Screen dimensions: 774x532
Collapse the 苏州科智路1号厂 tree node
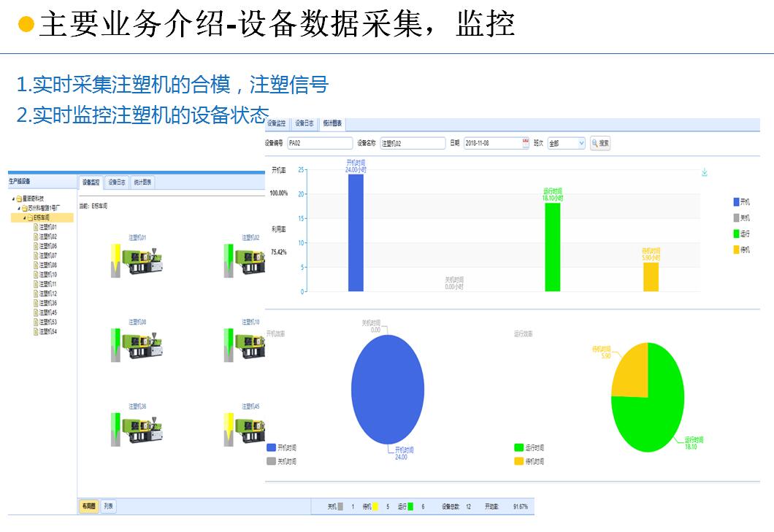point(19,208)
